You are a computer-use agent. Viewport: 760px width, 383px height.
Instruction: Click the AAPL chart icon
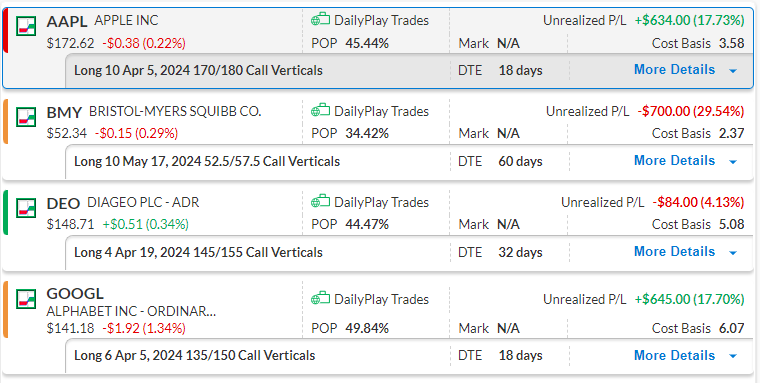pos(26,26)
